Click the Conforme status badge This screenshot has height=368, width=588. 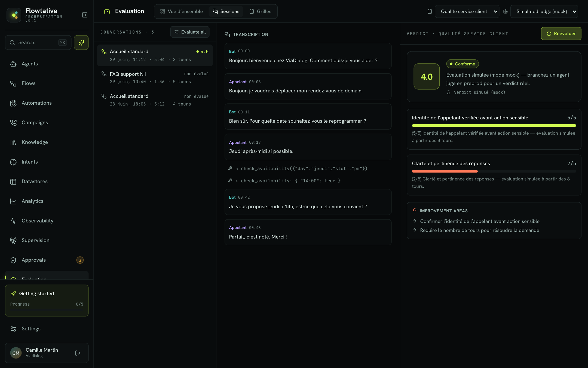point(462,64)
